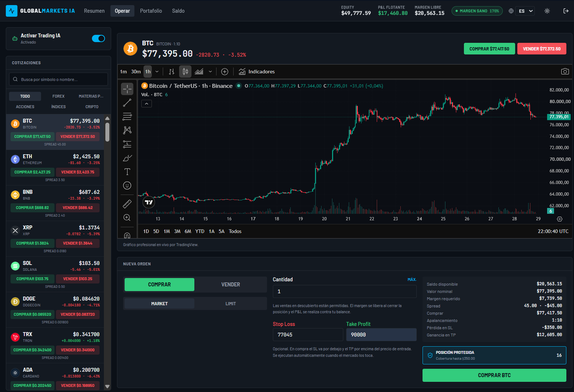
Task: Filter quotes by FOREX
Action: click(x=58, y=96)
